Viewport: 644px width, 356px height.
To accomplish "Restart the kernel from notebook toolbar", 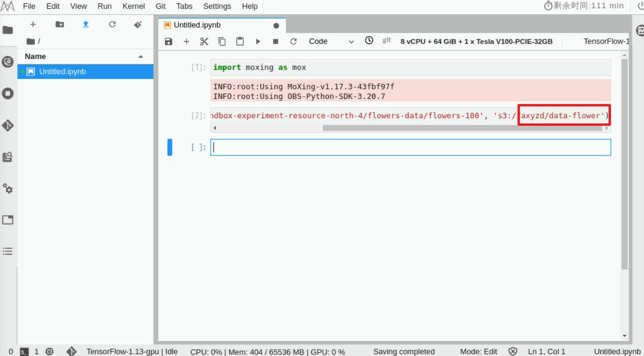I will tap(293, 42).
